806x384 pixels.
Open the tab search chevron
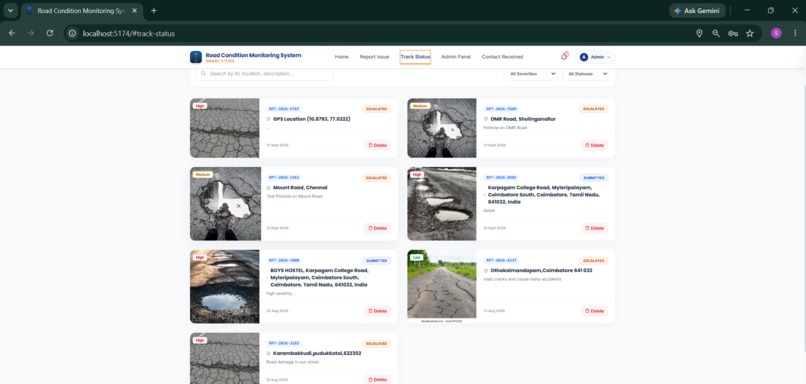point(10,11)
